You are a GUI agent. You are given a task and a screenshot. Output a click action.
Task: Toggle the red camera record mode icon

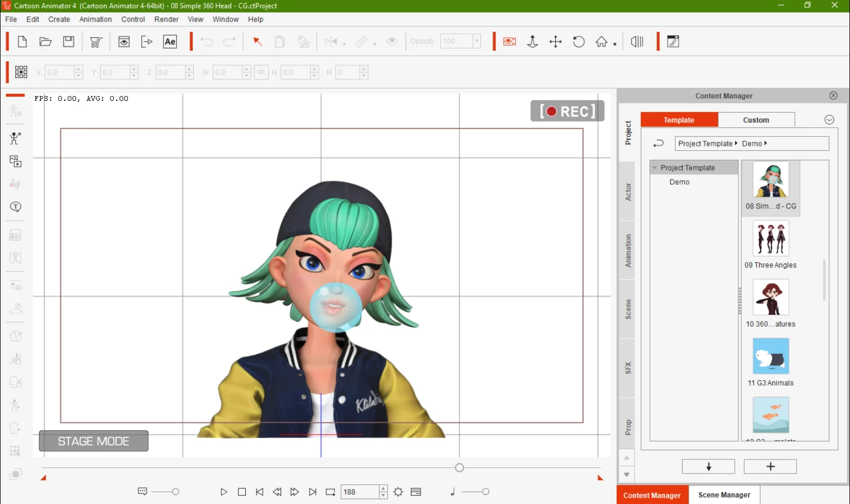pos(510,42)
